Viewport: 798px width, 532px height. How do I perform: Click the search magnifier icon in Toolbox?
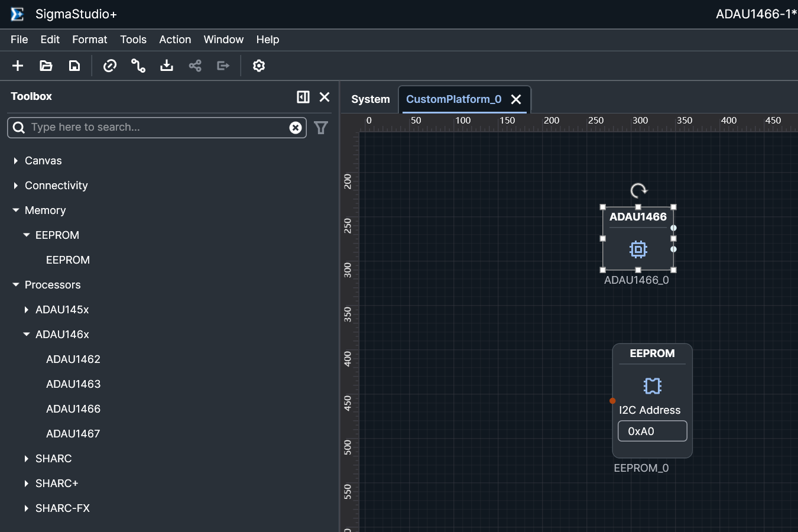tap(19, 128)
